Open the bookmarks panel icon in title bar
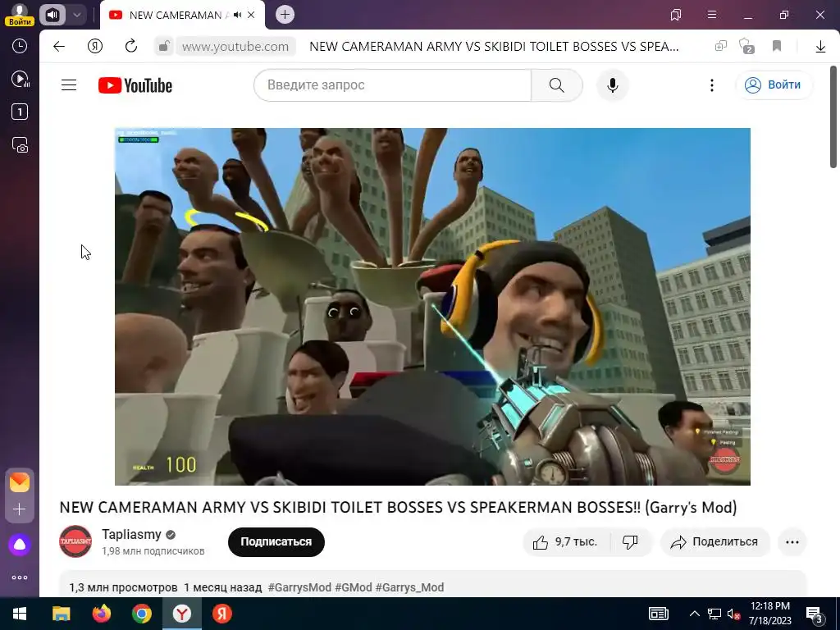The height and width of the screenshot is (630, 840). pos(676,15)
